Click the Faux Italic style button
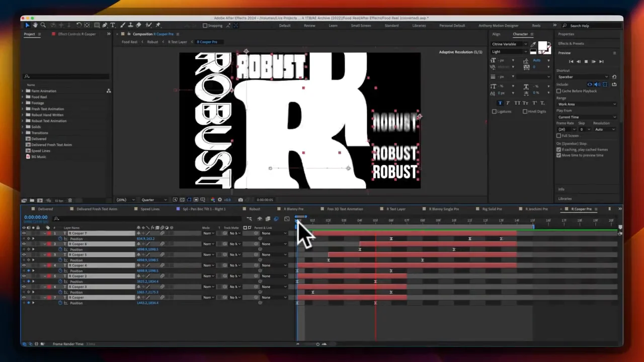 click(x=508, y=103)
